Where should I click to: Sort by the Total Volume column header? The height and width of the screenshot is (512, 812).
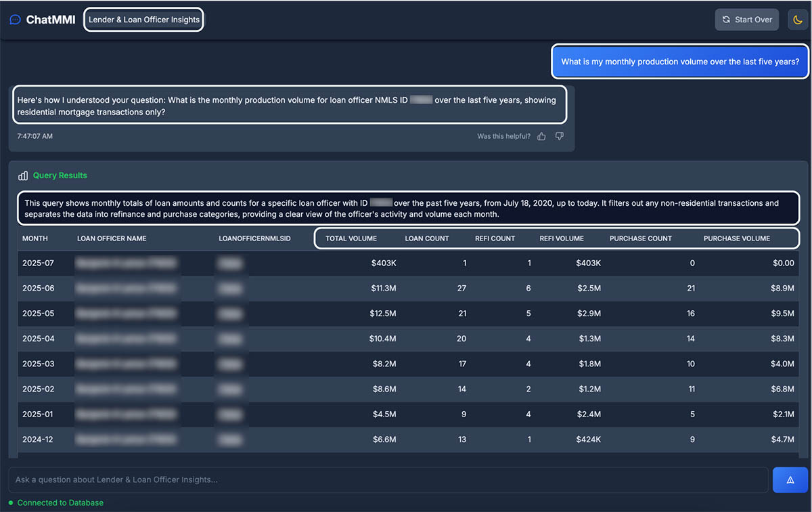pyautogui.click(x=351, y=238)
